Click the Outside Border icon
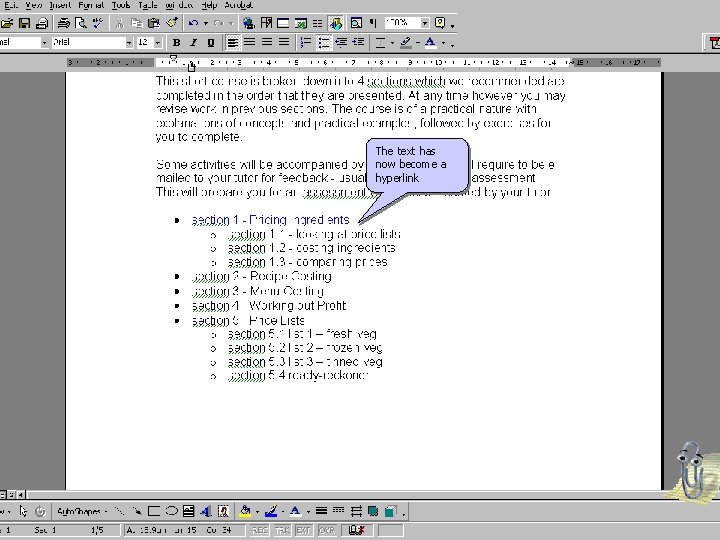Screen dimensions: 720x540 380,43
